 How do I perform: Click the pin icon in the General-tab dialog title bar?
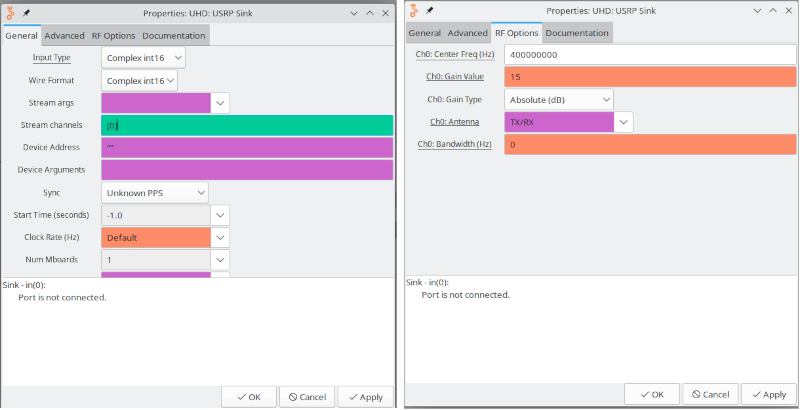26,12
